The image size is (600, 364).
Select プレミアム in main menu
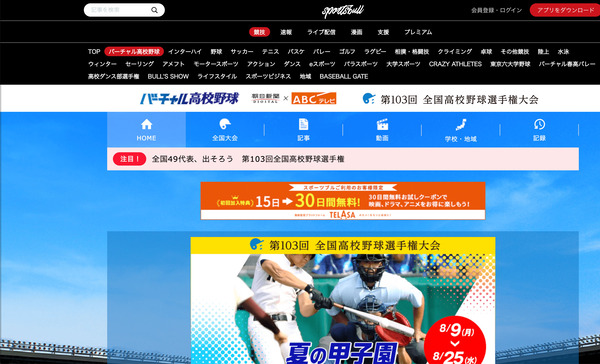418,32
